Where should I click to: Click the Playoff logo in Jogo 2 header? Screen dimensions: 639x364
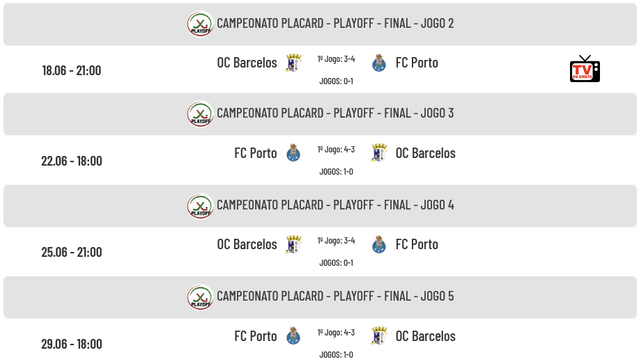(200, 24)
